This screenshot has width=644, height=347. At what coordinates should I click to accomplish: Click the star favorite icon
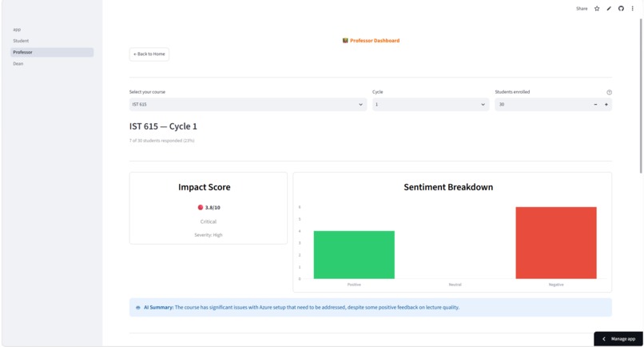point(597,9)
